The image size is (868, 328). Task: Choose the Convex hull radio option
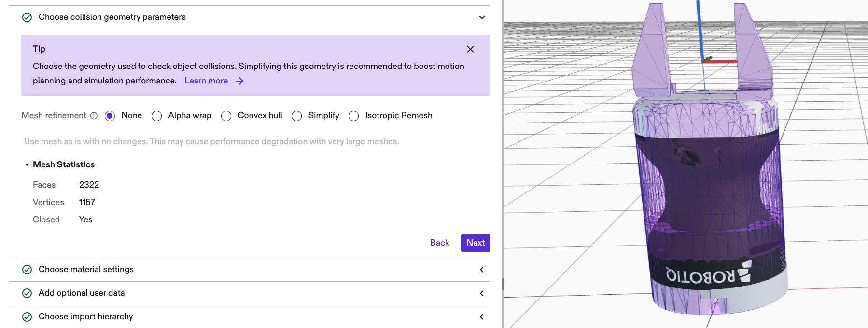(x=226, y=116)
